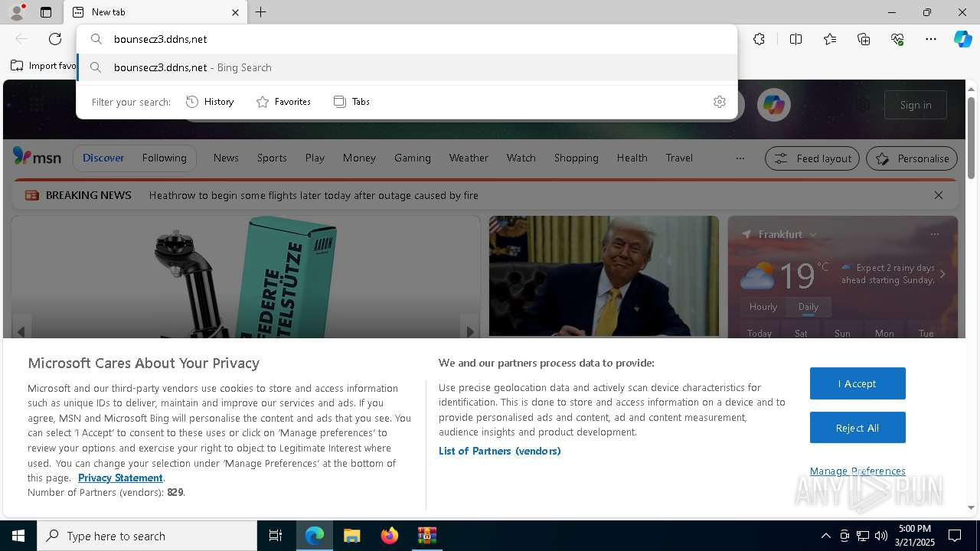The width and height of the screenshot is (980, 551).
Task: Refresh the page with the reload icon
Action: [55, 39]
